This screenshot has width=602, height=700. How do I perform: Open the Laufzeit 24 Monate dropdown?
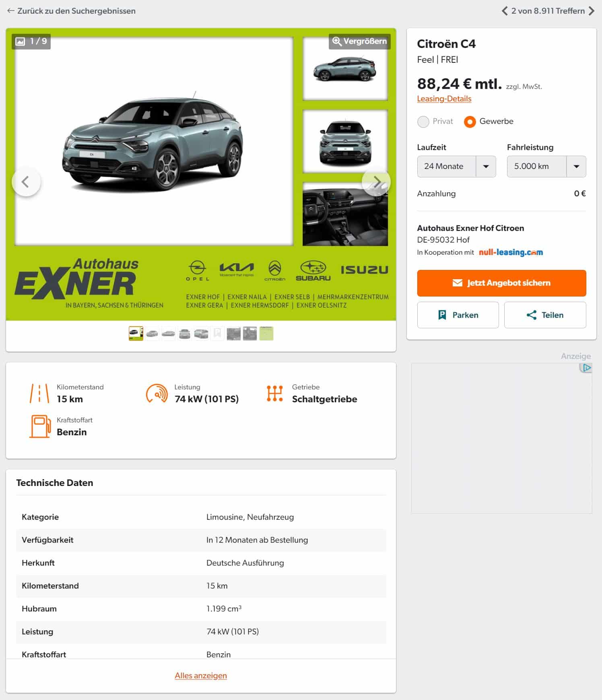coord(456,167)
